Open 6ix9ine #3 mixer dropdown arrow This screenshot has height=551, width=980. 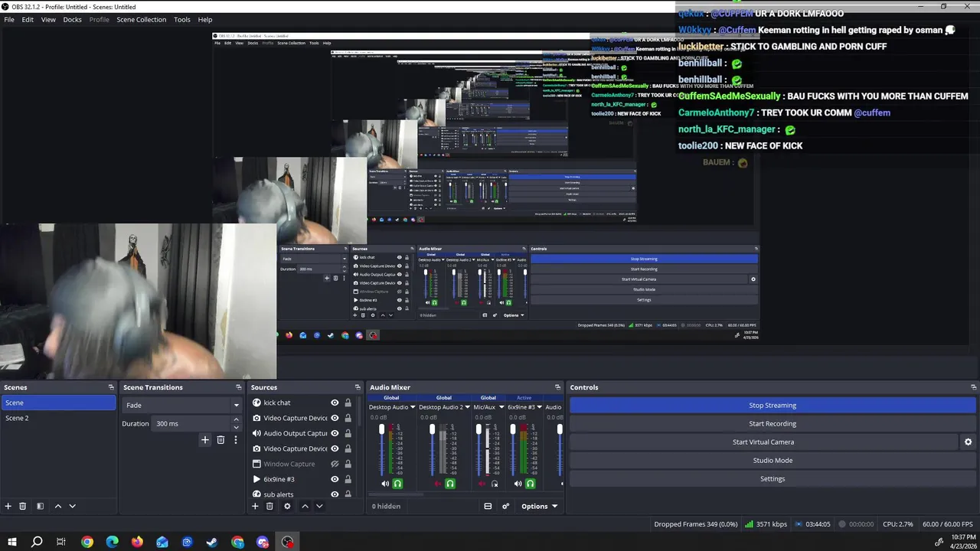(x=539, y=407)
